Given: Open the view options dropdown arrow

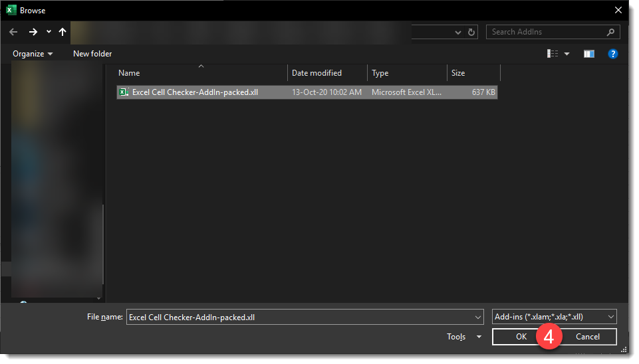Looking at the screenshot, I should [567, 54].
